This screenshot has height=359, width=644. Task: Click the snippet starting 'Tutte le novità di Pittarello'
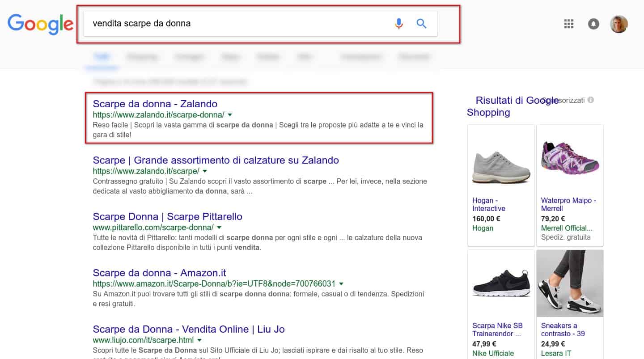pos(257,242)
